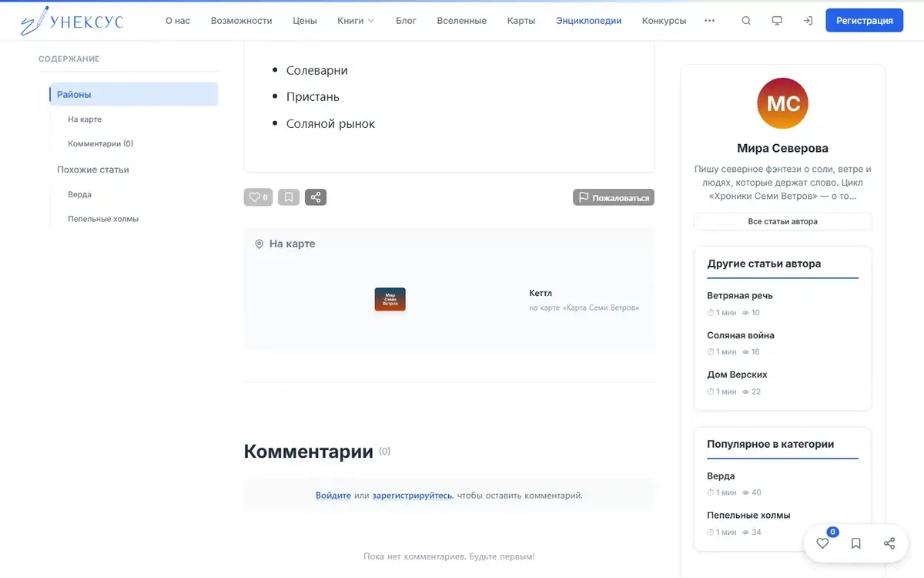Click the floating share icon
924x578 pixels.
pyautogui.click(x=889, y=543)
